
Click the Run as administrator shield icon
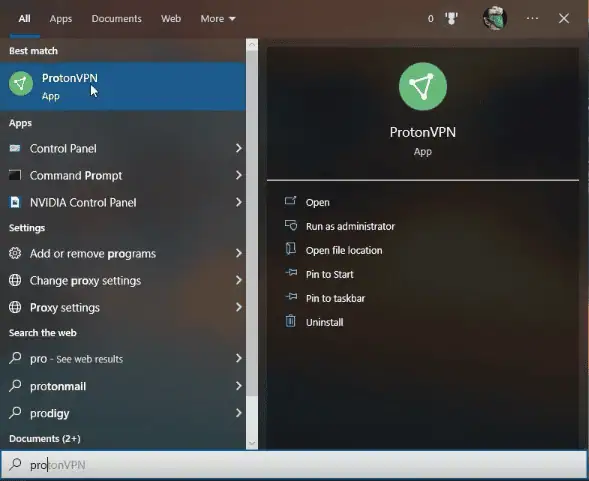(x=290, y=225)
